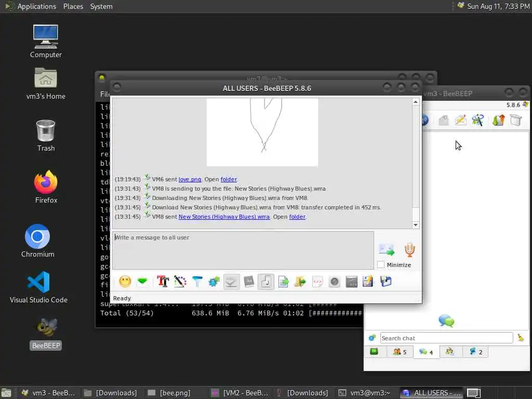Click the Search chat field
The width and height of the screenshot is (532, 399).
pyautogui.click(x=446, y=338)
